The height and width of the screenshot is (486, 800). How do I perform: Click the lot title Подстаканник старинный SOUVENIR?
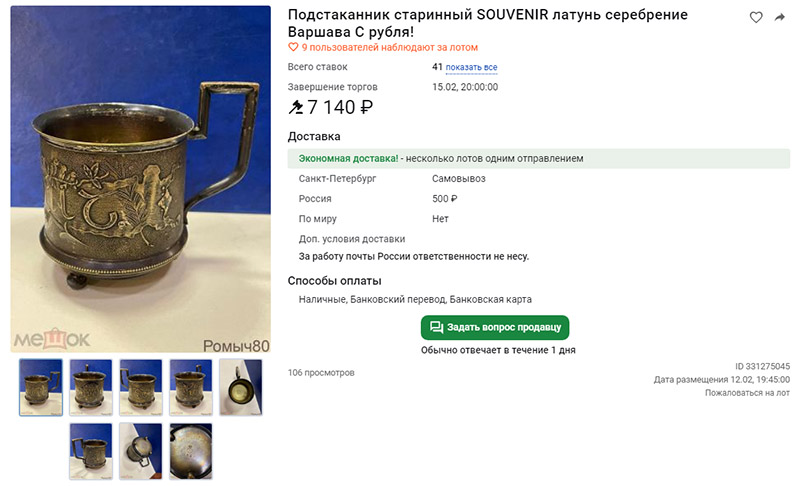pyautogui.click(x=487, y=23)
